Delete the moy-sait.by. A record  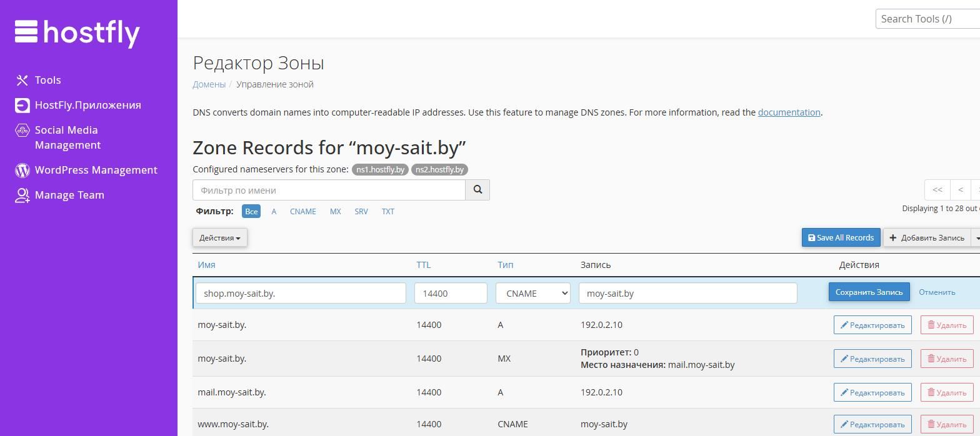coord(947,325)
